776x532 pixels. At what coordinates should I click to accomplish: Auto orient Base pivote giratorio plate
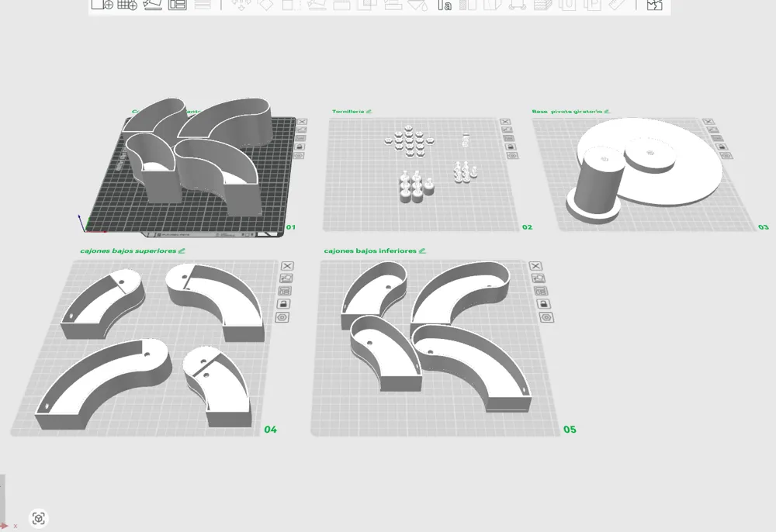coord(712,130)
